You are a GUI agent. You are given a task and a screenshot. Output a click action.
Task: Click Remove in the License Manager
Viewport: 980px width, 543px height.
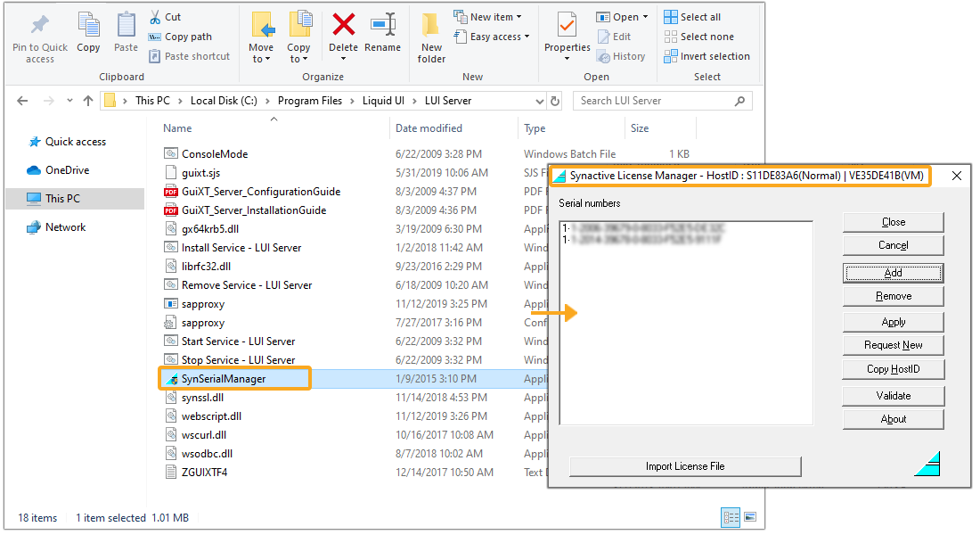point(893,296)
